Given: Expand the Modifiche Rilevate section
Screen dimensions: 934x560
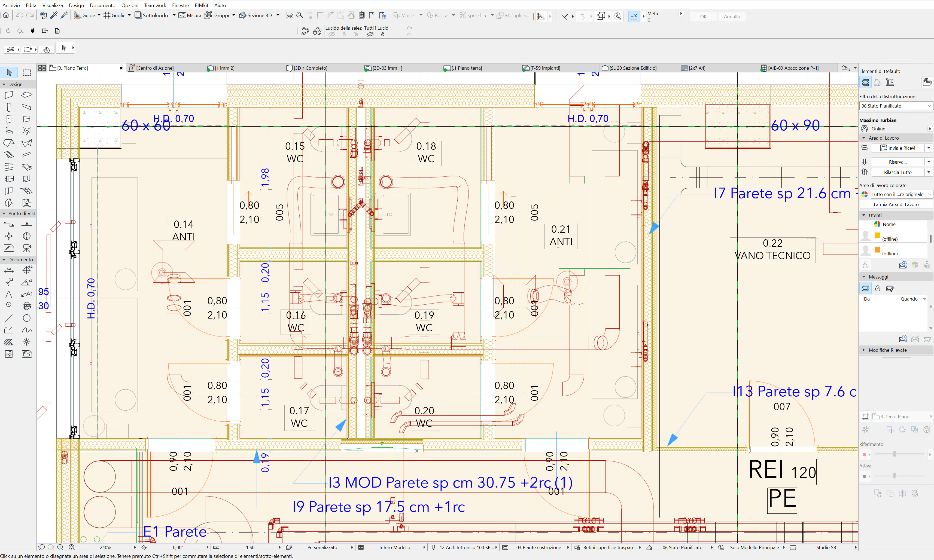Looking at the screenshot, I should point(864,350).
